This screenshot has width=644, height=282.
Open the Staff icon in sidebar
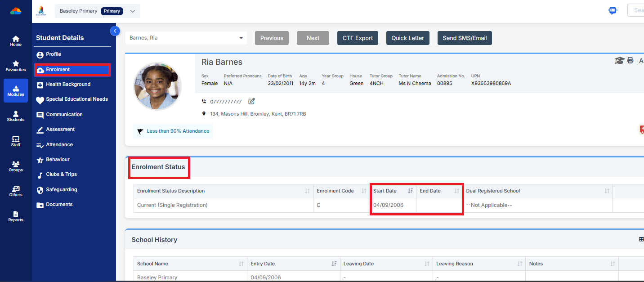16,141
